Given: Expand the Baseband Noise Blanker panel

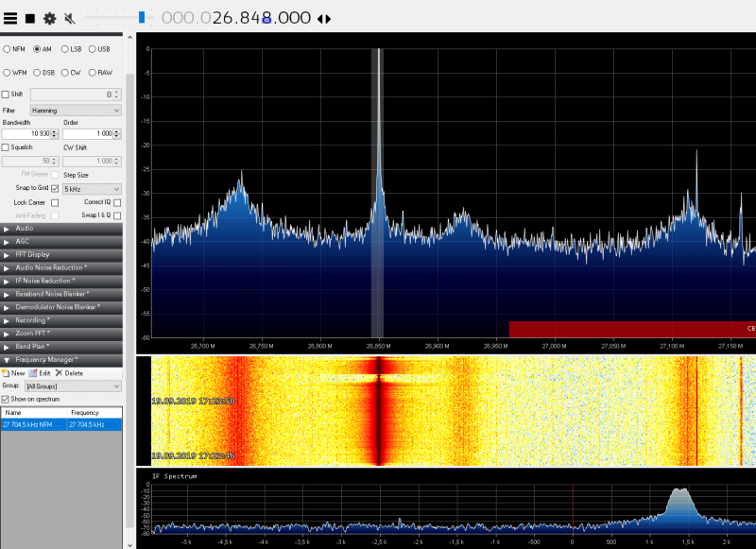Looking at the screenshot, I should click(x=61, y=294).
